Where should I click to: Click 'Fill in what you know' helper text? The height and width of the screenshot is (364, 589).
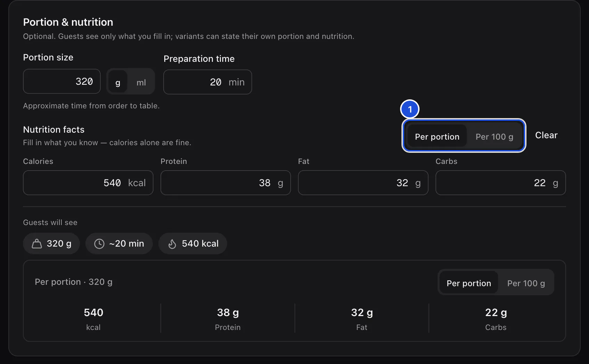[x=107, y=142]
